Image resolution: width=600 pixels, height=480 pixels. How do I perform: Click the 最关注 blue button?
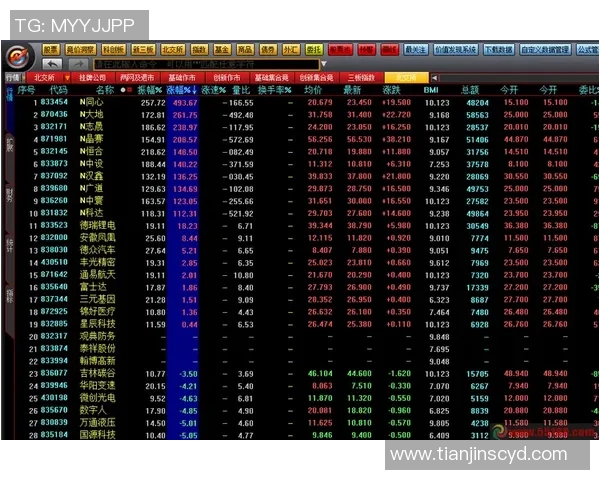click(x=415, y=50)
